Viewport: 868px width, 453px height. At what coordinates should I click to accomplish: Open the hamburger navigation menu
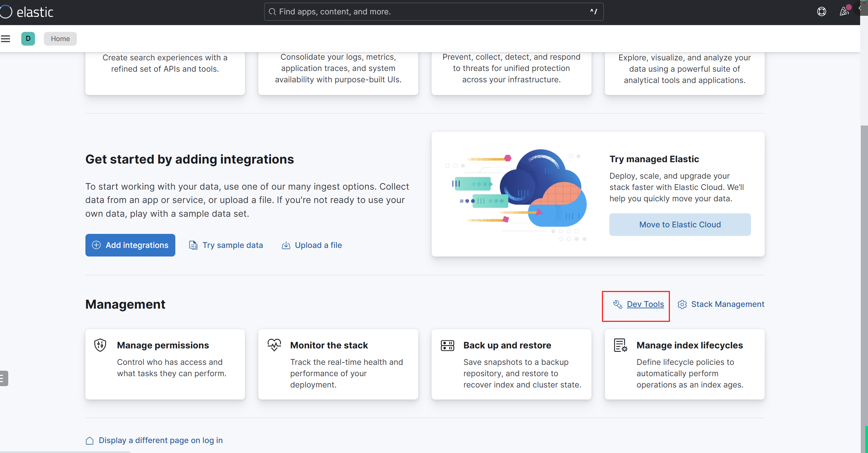tap(5, 39)
